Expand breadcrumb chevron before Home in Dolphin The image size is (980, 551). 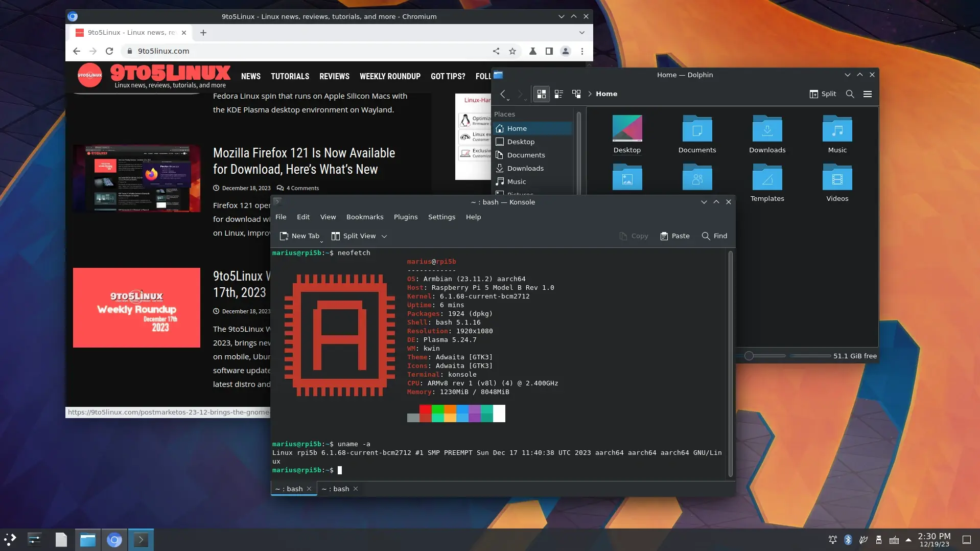tap(590, 94)
